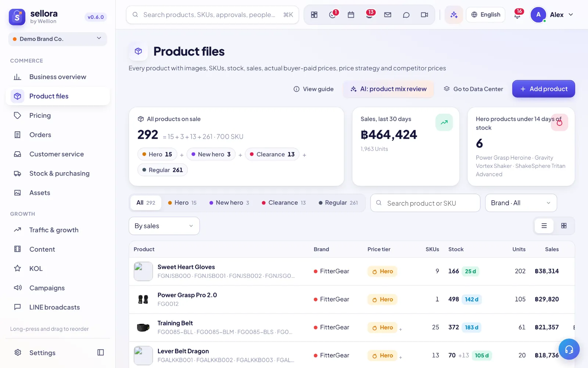Open the AI sparkle assistant icon
Viewport: 588px width, 368px height.
[454, 15]
